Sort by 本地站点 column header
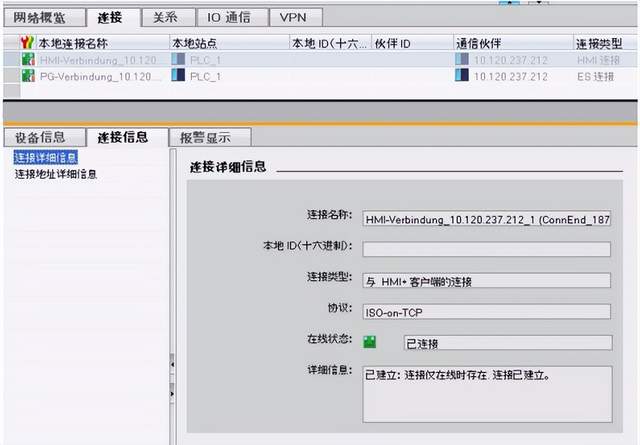Viewport: 640px width, 445px height. [x=194, y=43]
